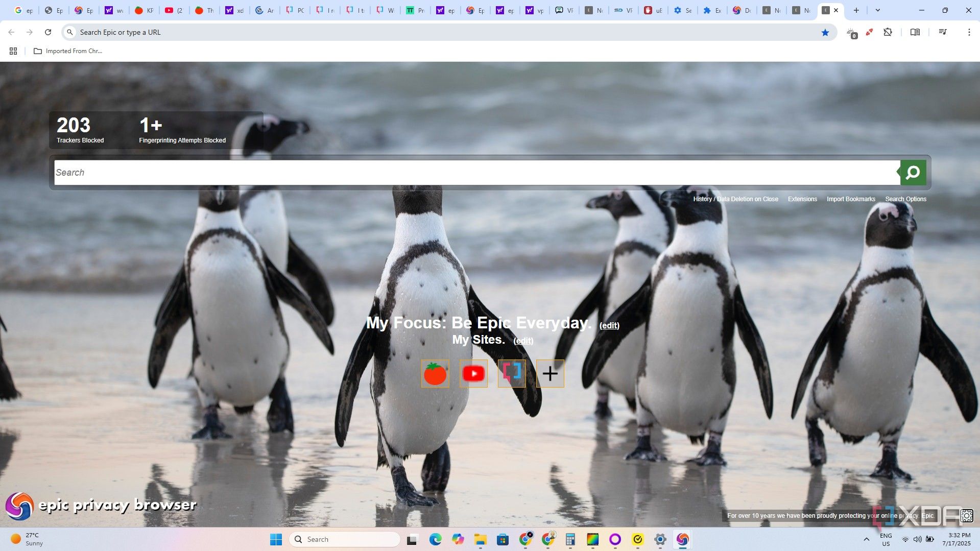980x551 pixels.
Task: Open the Search Options link
Action: click(905, 199)
